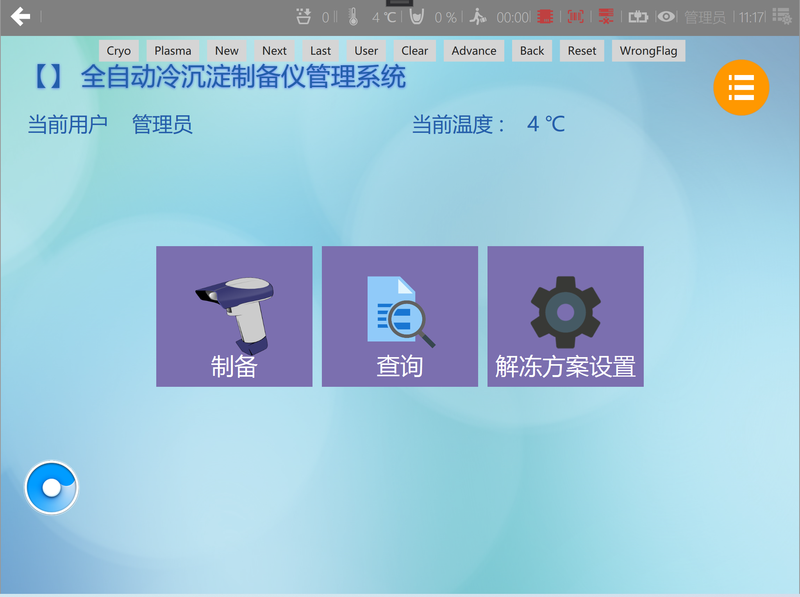Click the Reset button
The image size is (800, 597).
tap(582, 51)
